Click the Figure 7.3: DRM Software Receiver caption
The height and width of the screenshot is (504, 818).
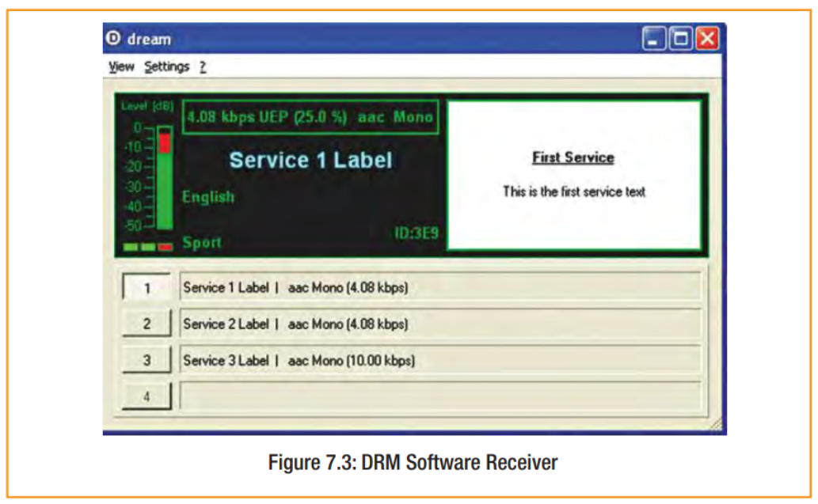click(413, 462)
